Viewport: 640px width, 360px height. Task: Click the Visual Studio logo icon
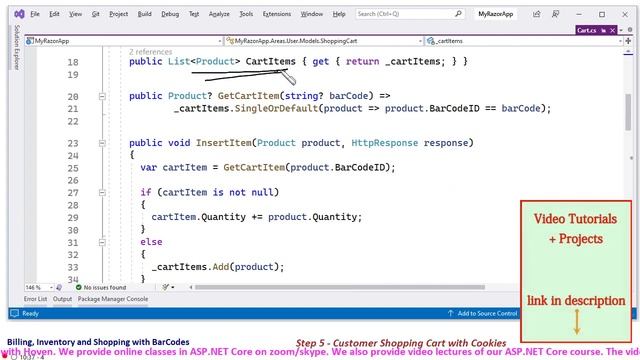click(x=19, y=14)
